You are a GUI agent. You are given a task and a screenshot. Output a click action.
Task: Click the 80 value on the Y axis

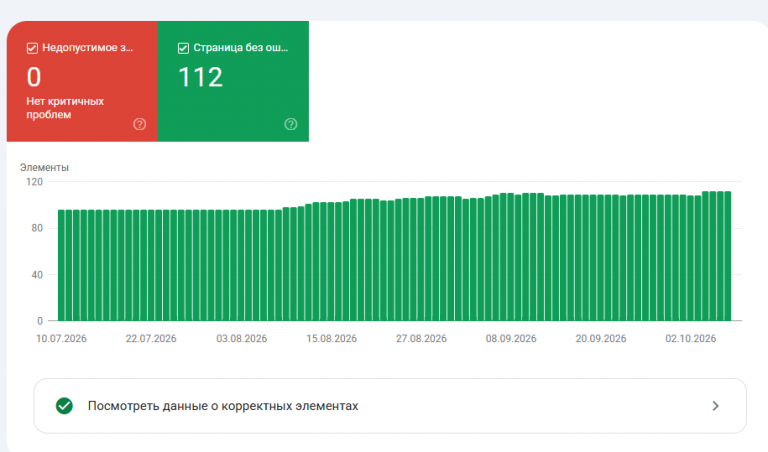click(x=37, y=228)
